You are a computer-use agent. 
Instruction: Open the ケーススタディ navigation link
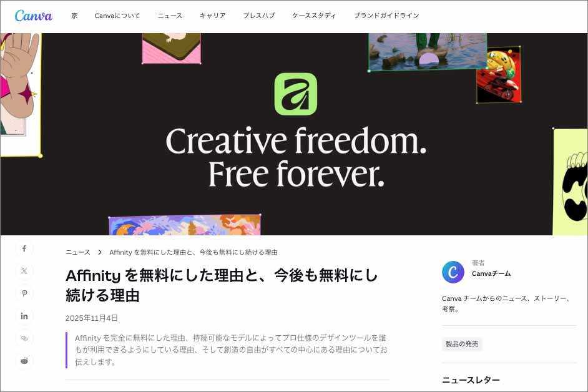tap(314, 16)
